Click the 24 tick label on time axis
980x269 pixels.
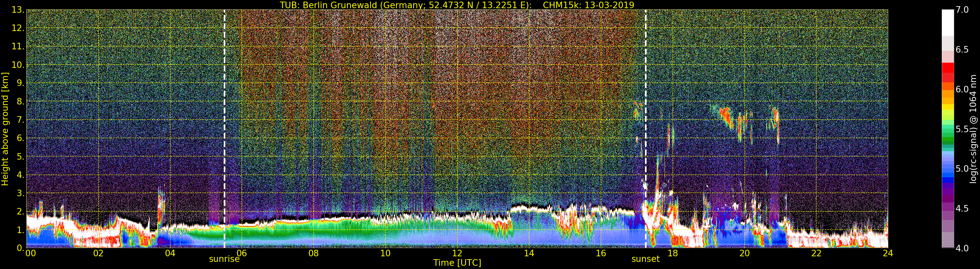pos(888,253)
